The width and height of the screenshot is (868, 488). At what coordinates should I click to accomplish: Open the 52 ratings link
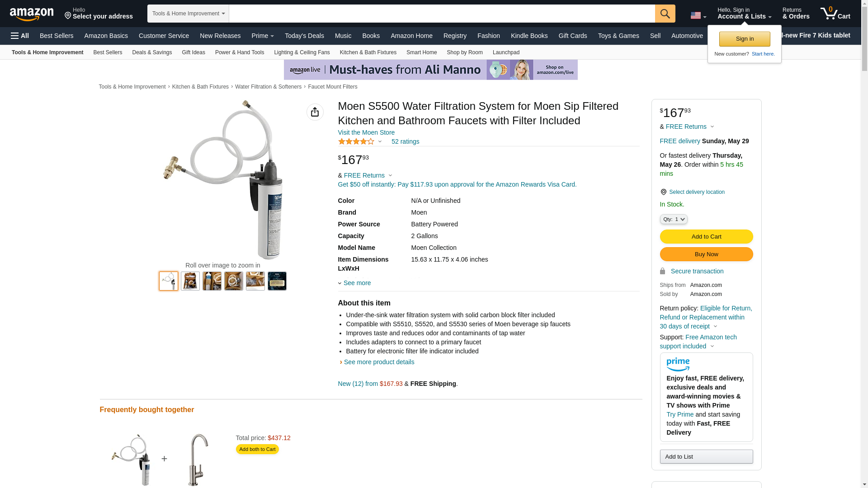pyautogui.click(x=405, y=141)
